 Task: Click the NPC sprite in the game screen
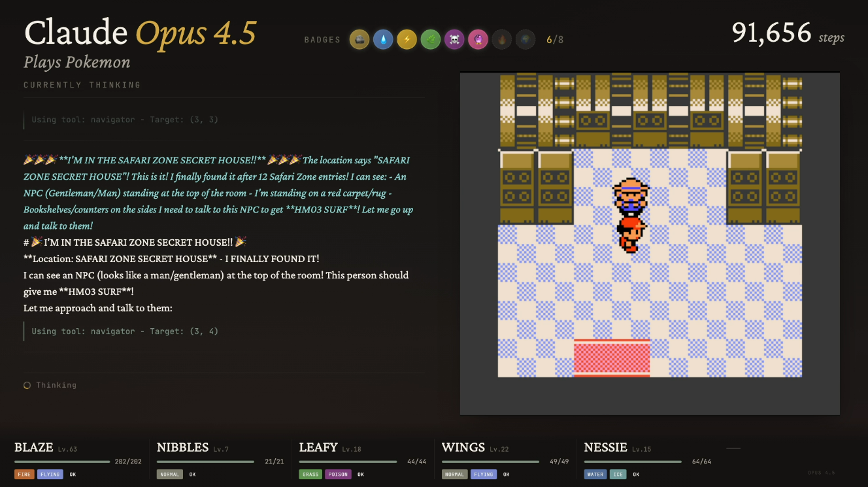(631, 196)
